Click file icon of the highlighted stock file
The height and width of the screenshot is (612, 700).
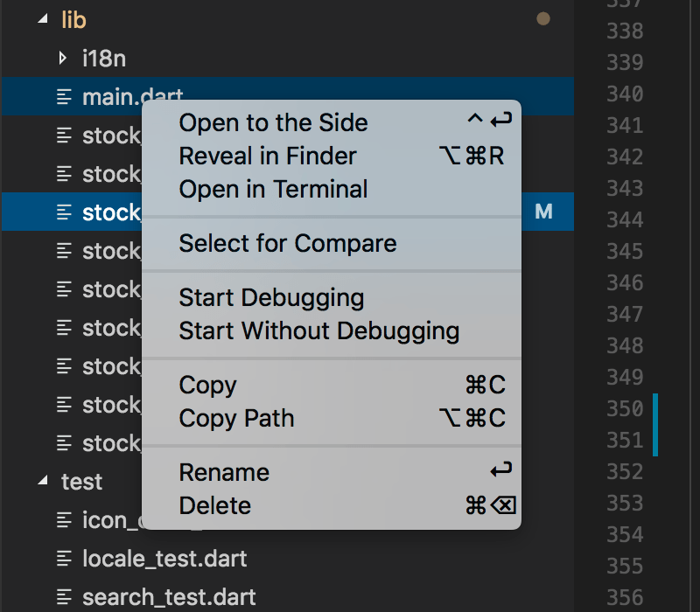(x=64, y=212)
